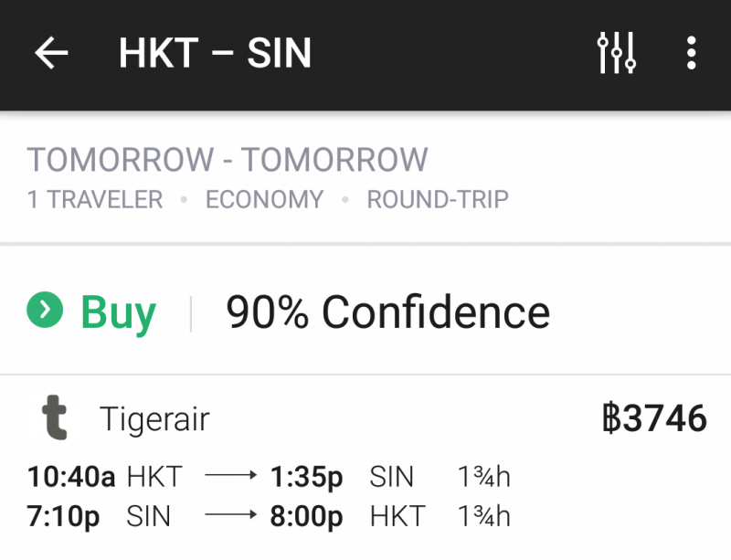View the 90% Confidence prediction details

(x=387, y=312)
